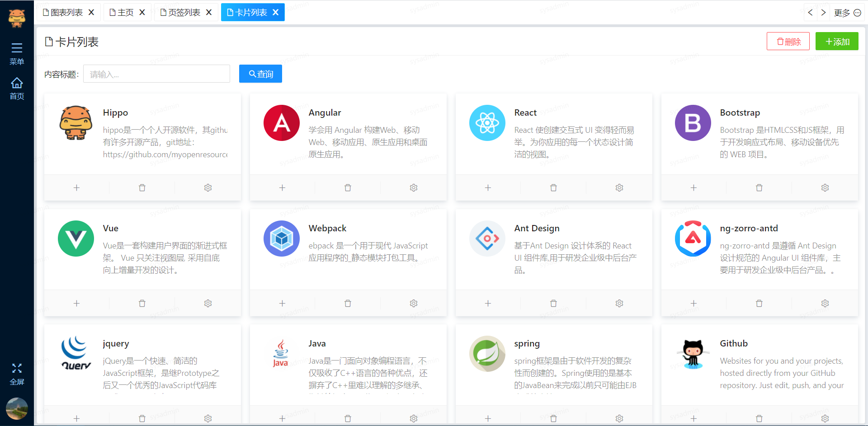Screen dimensions: 868x426
Task: Click the Angular logo avatar
Action: click(282, 123)
